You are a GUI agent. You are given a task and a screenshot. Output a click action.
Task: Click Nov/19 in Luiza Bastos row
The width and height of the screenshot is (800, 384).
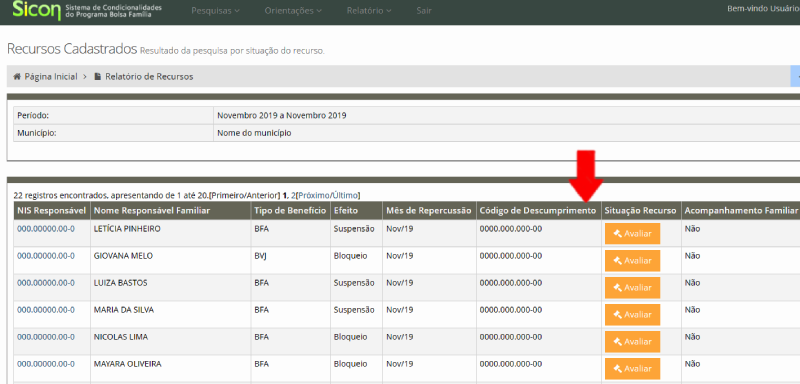[x=399, y=283]
